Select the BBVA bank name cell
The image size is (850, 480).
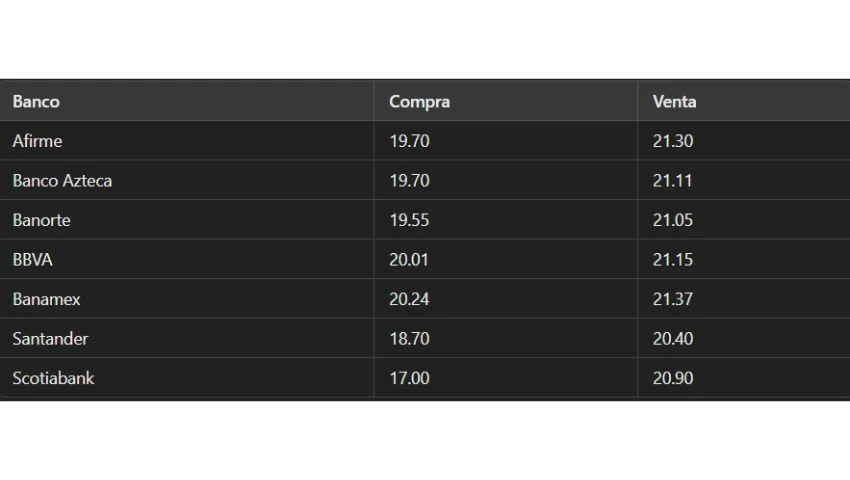pyautogui.click(x=33, y=260)
